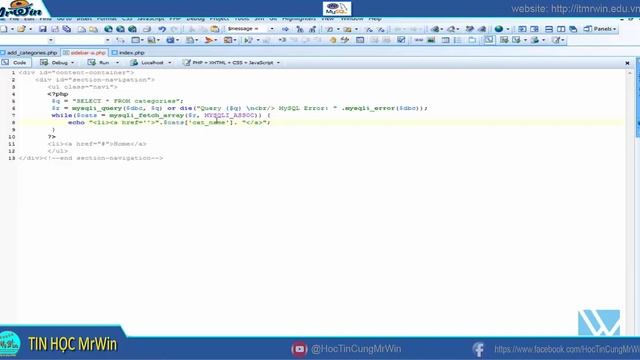Click the SELECT * FROM categories query line

point(118,101)
